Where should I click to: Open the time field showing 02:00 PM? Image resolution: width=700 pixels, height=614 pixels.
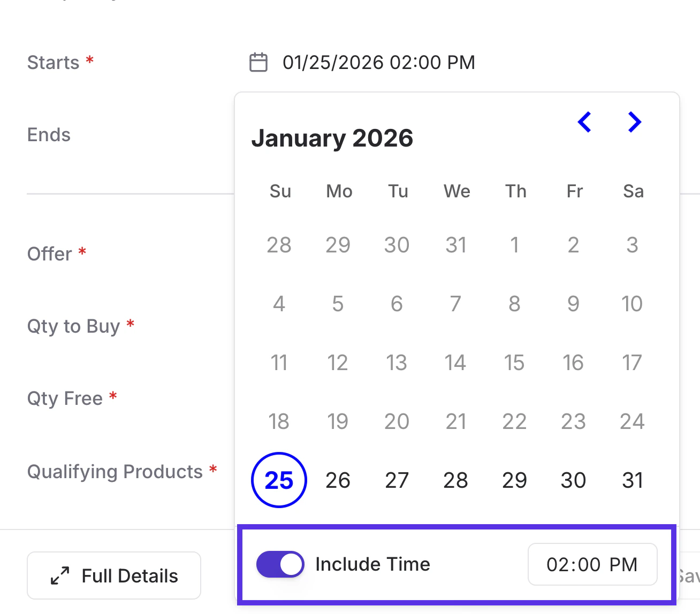(592, 564)
